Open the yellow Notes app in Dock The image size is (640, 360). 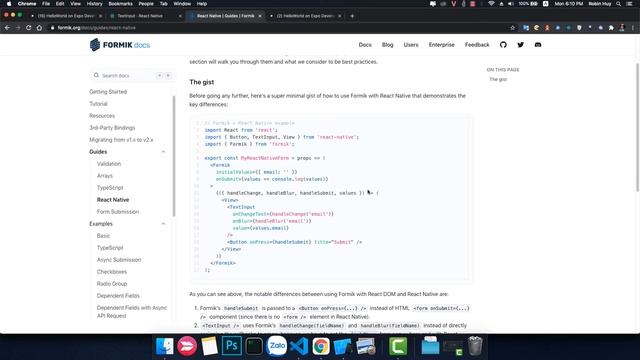pyautogui.click(x=209, y=346)
